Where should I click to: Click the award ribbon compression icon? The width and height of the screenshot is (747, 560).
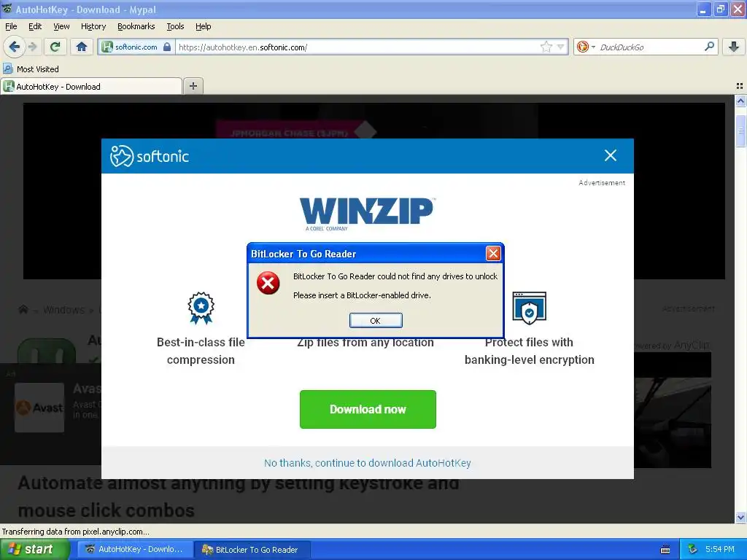click(201, 308)
